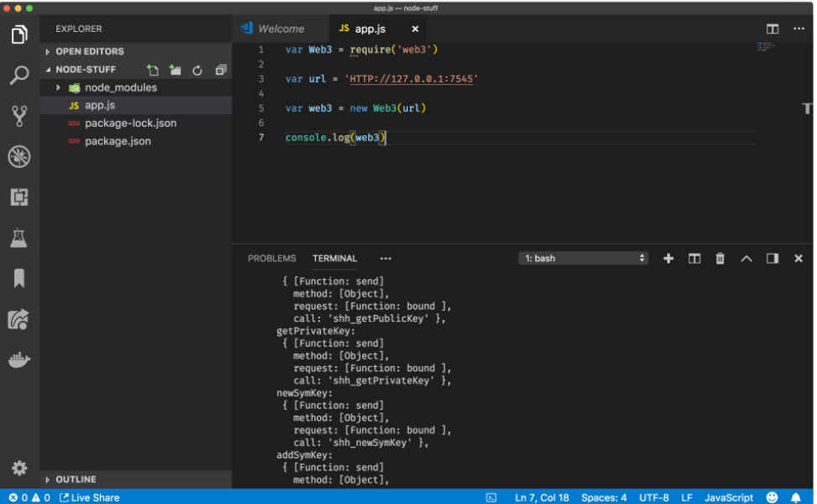Open the Extensions view

(x=19, y=197)
